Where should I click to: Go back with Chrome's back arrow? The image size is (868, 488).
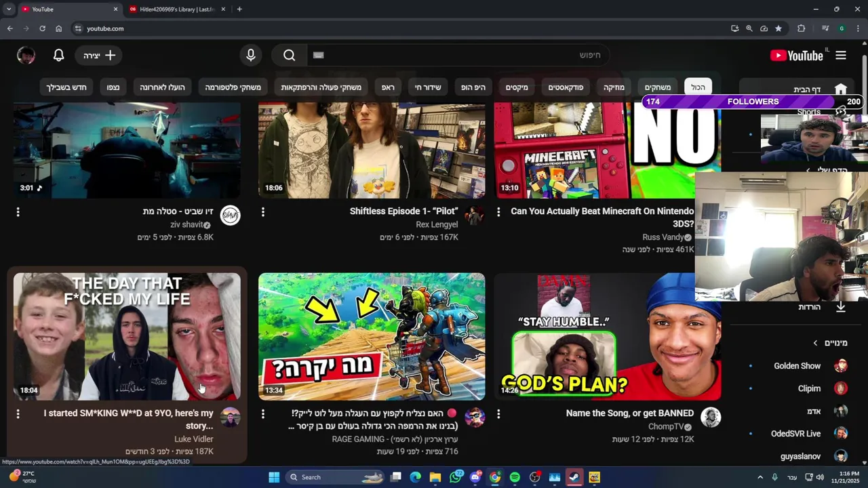point(9,28)
